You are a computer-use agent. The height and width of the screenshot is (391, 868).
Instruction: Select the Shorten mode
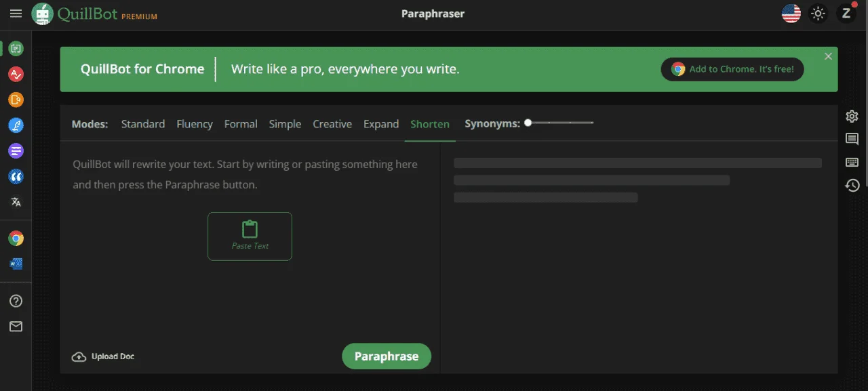tap(430, 124)
